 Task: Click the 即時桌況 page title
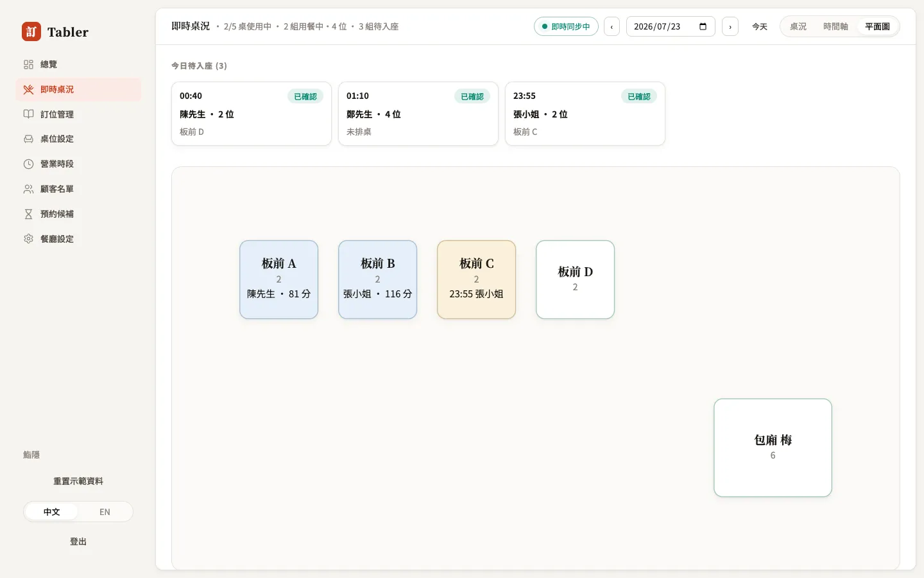click(191, 26)
